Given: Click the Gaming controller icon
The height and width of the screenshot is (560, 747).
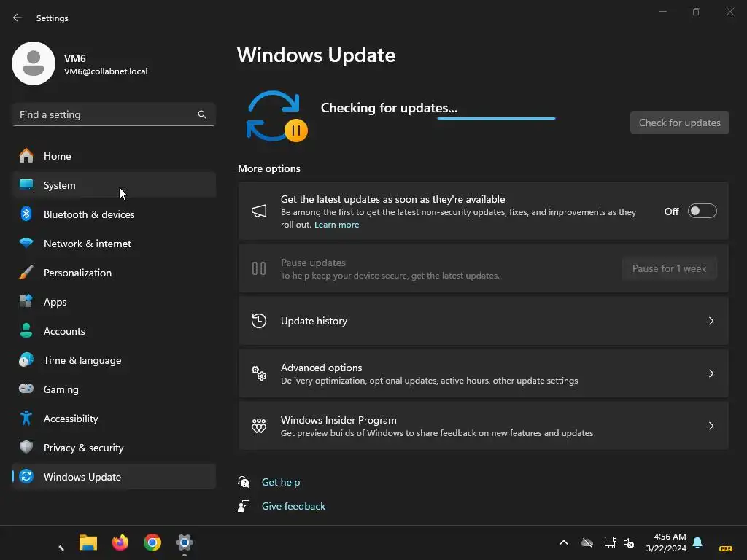Looking at the screenshot, I should tap(26, 389).
